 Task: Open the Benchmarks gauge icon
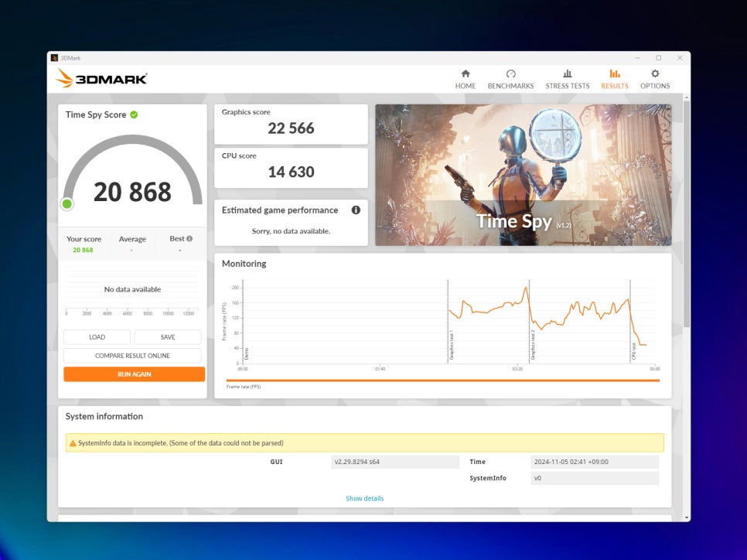[x=510, y=73]
